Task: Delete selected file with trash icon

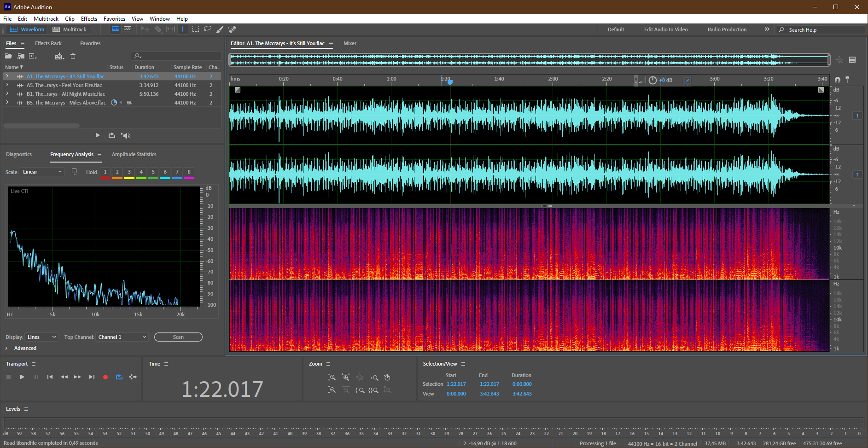Action: click(x=73, y=56)
